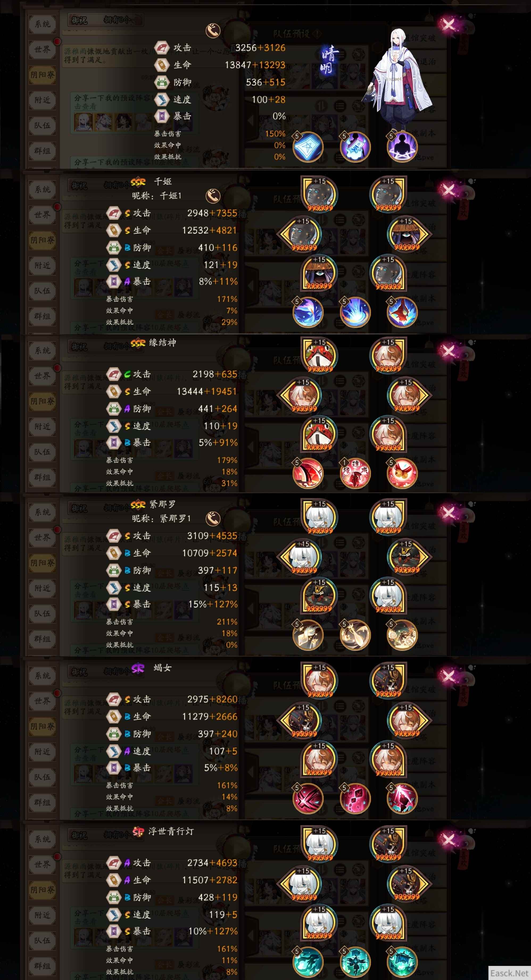Image resolution: width=531 pixels, height=980 pixels.
Task: Switch to 阴阳寮 tab in 千姬 panel
Action: [x=42, y=240]
